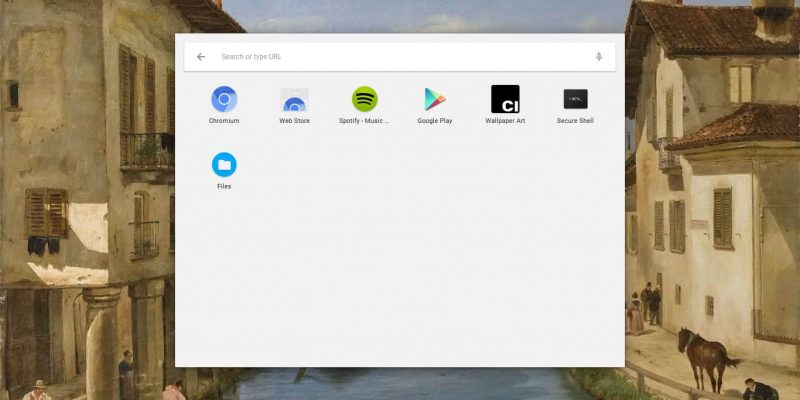This screenshot has height=400, width=800.
Task: Focus the Search or type URL field
Action: (x=400, y=57)
